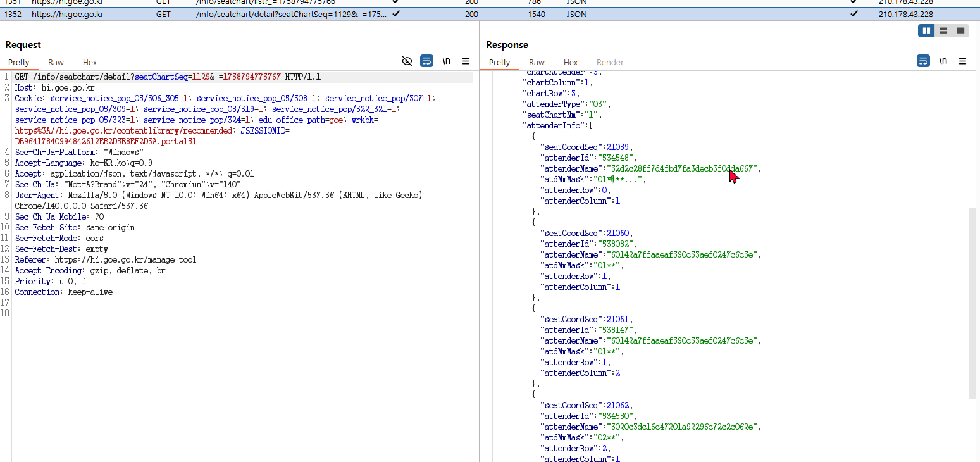The height and width of the screenshot is (462, 980).
Task: Switch to combined tabbed layout view
Action: coord(960,30)
